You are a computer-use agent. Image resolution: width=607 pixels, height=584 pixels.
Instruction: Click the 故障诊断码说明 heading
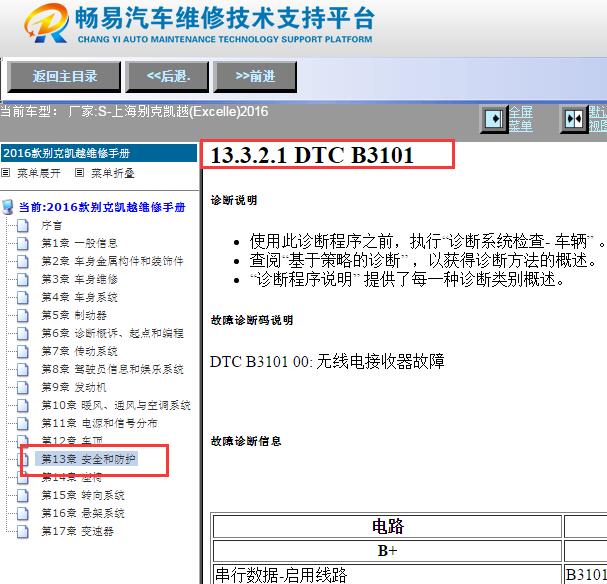click(x=252, y=320)
